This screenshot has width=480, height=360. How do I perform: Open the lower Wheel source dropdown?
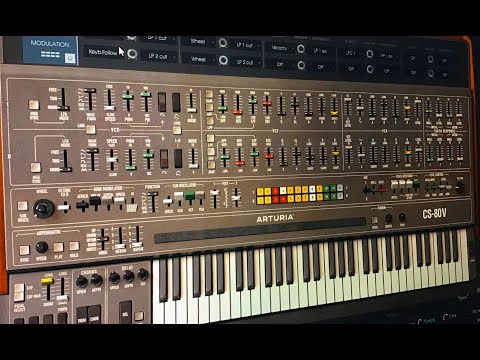click(198, 59)
